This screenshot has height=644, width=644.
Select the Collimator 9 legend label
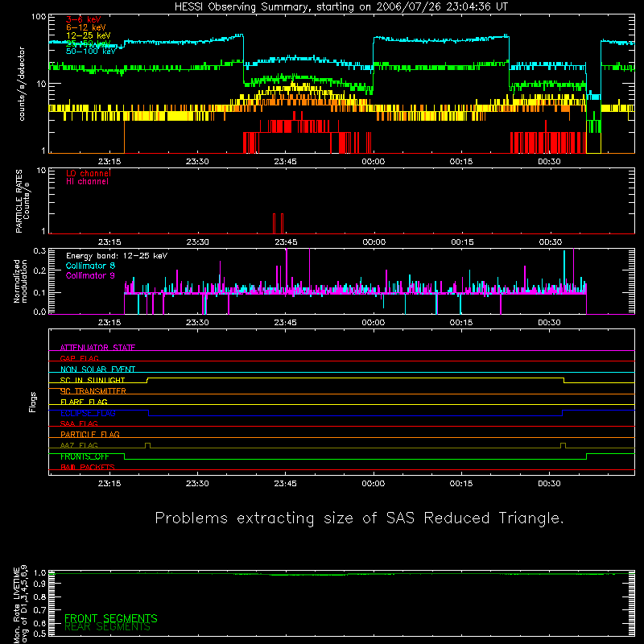[x=90, y=275]
